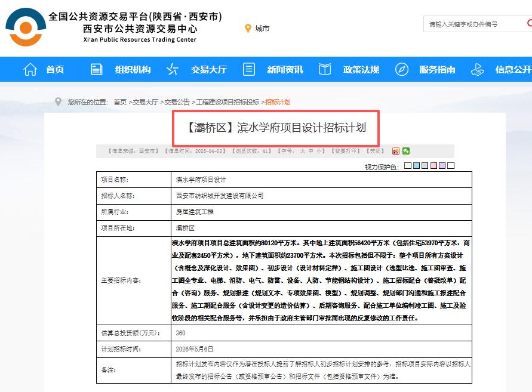
Task: Open the 城市 city selector
Action: [260, 28]
